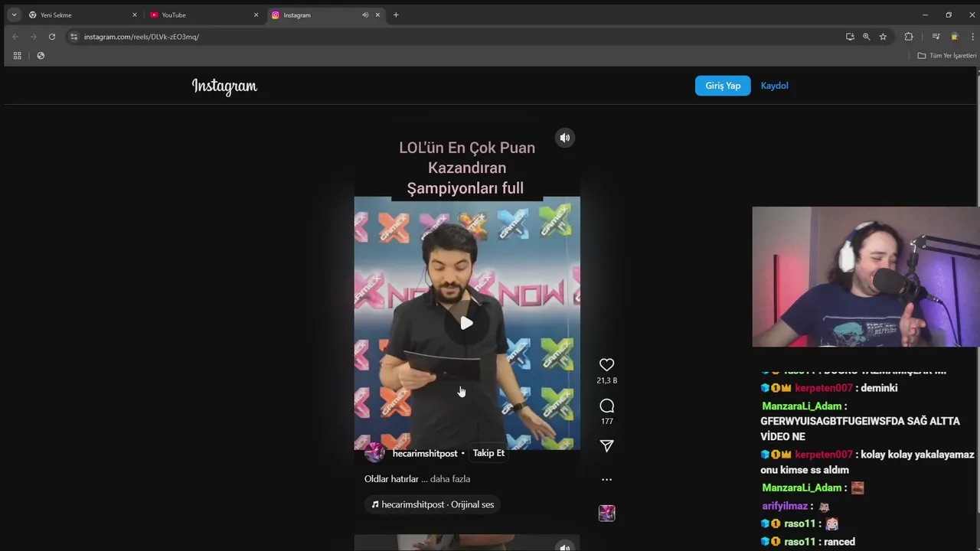Open the hecarimshitpost profile name

click(x=425, y=453)
